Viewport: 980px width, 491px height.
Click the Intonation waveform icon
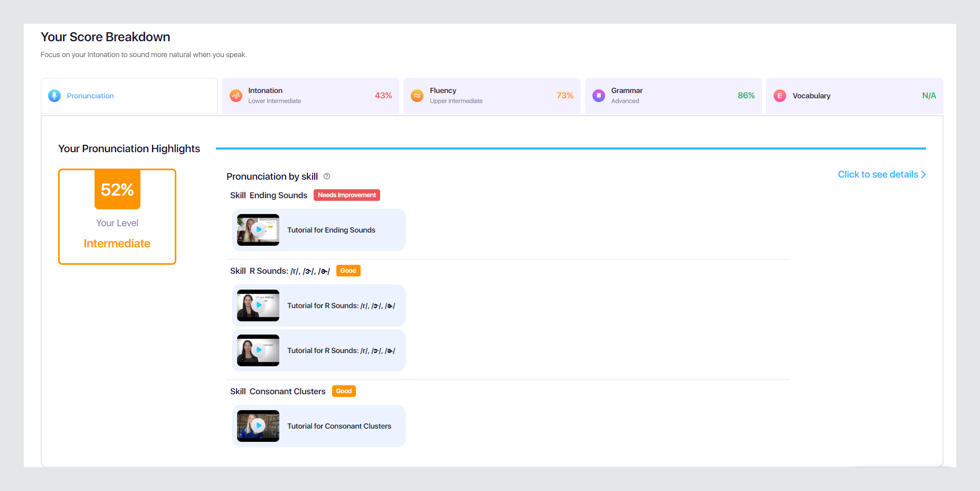tap(236, 96)
